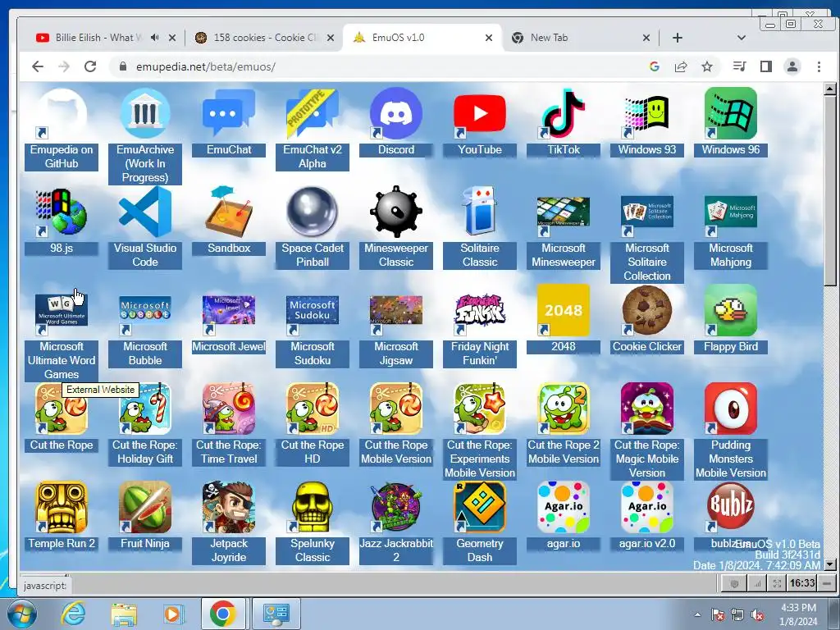Viewport: 840px width, 630px height.
Task: Open EmuChat v2 Alpha prototype icon
Action: 313,113
